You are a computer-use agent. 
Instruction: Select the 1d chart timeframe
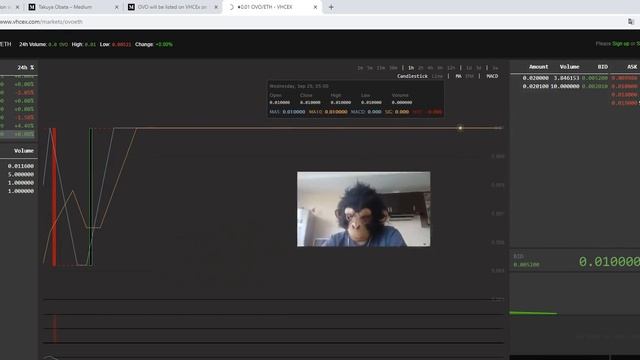coord(469,68)
